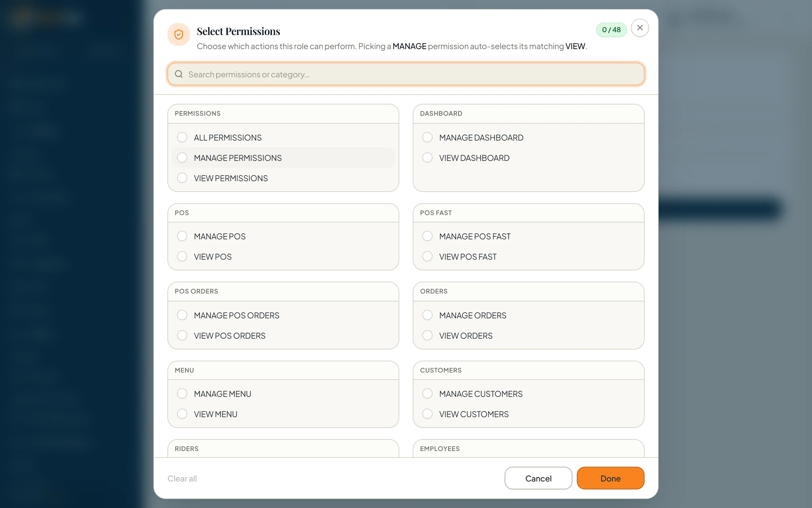Click the Clear all link

(182, 478)
